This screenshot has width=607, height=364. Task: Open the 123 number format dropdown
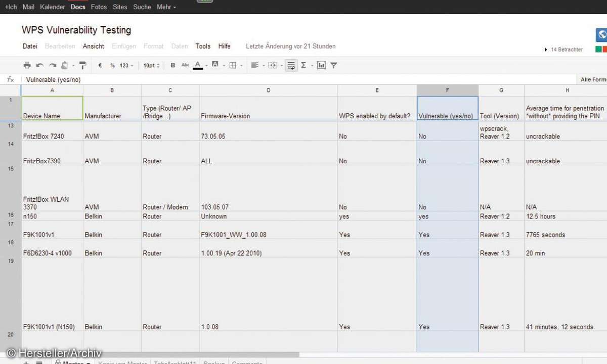(x=127, y=65)
